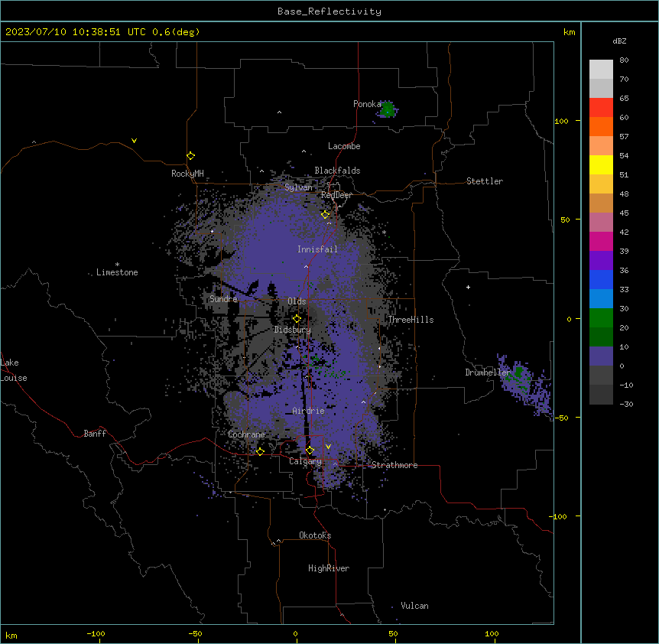
Task: Click the green echo core east of Drumheller
Action: (518, 372)
